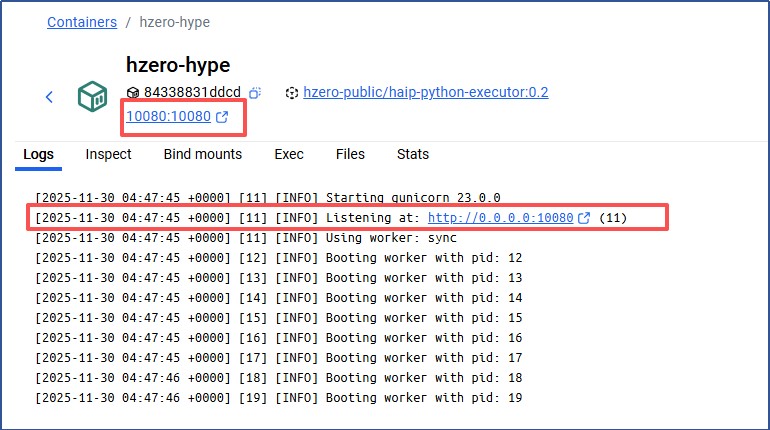Copy container ID with the copy icon

point(255,93)
